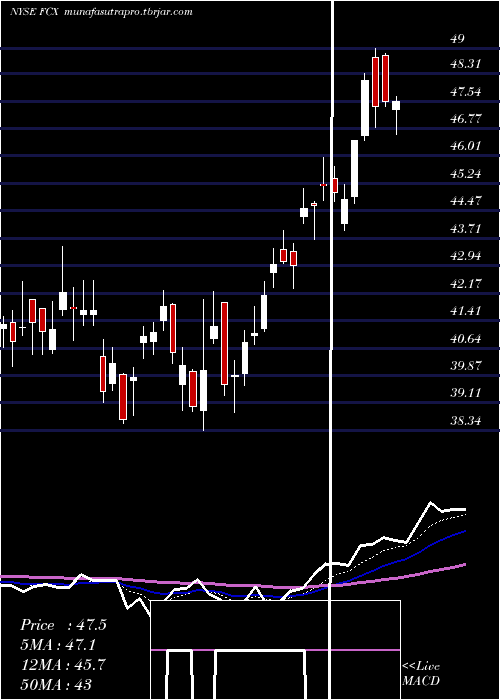Click the last white candlestick near 47.54
The image size is (500, 700).
396,105
